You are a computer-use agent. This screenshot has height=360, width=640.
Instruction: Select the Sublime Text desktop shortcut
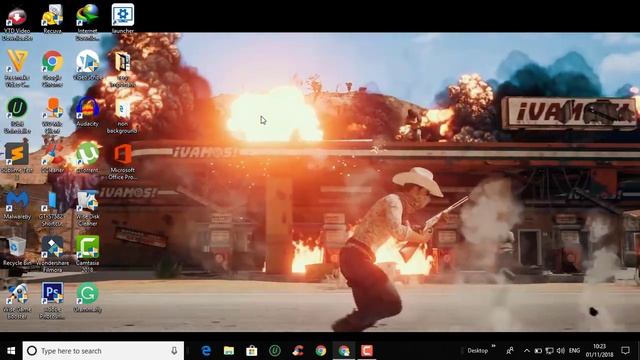pyautogui.click(x=17, y=159)
